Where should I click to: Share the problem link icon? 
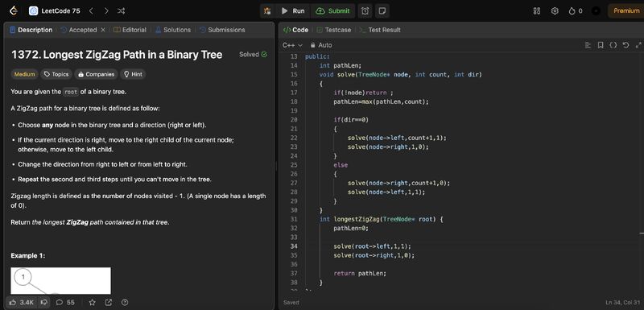pyautogui.click(x=109, y=302)
